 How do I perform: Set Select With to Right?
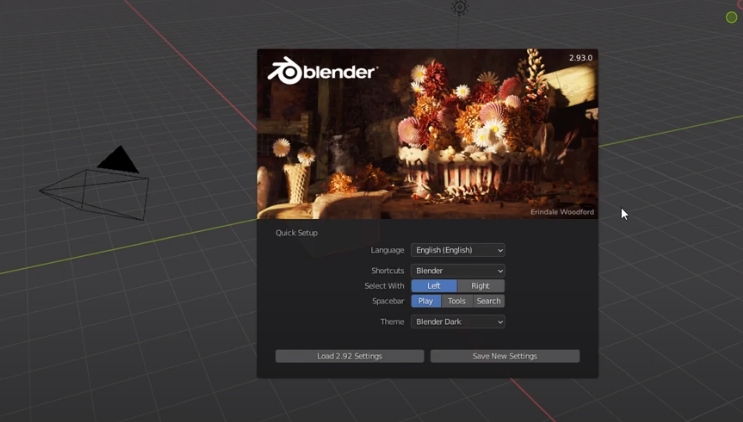(480, 286)
